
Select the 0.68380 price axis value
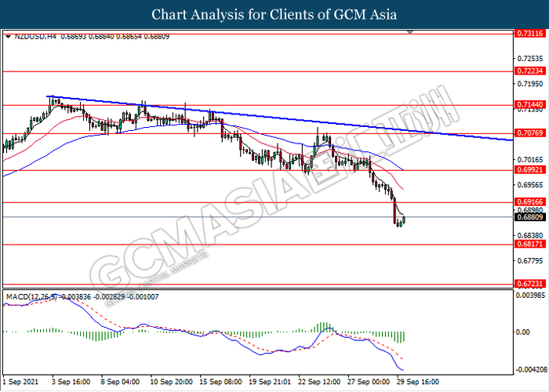[x=529, y=235]
